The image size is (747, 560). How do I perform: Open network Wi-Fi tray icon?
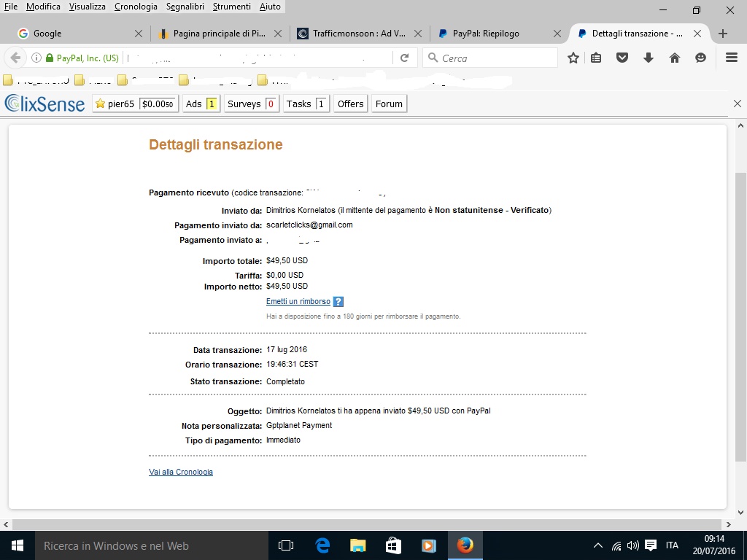click(x=616, y=545)
